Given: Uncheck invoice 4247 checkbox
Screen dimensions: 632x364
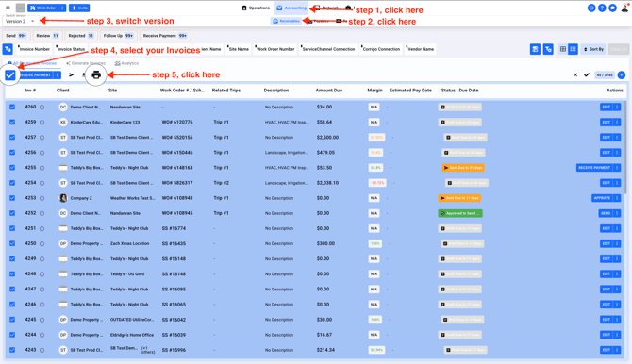Looking at the screenshot, I should [12, 289].
